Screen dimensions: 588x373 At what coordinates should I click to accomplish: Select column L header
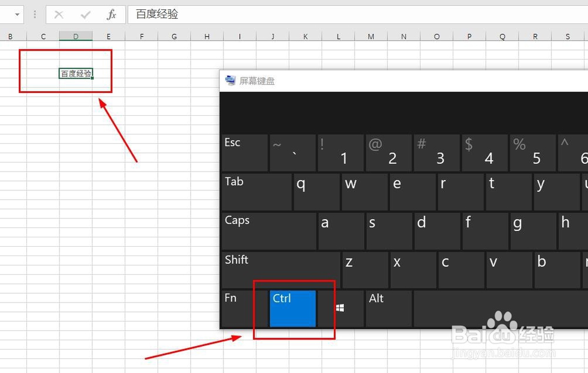[338, 36]
